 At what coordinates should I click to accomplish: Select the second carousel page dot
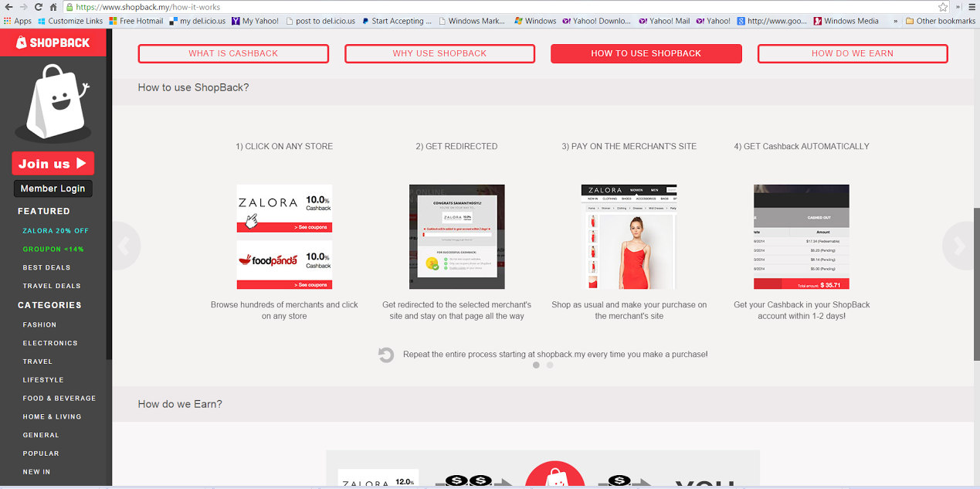[550, 365]
